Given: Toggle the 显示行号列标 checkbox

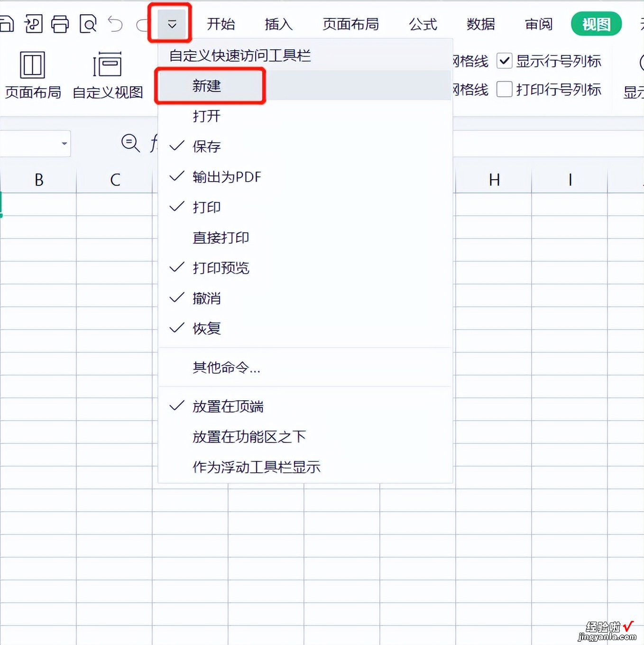Looking at the screenshot, I should click(x=505, y=61).
